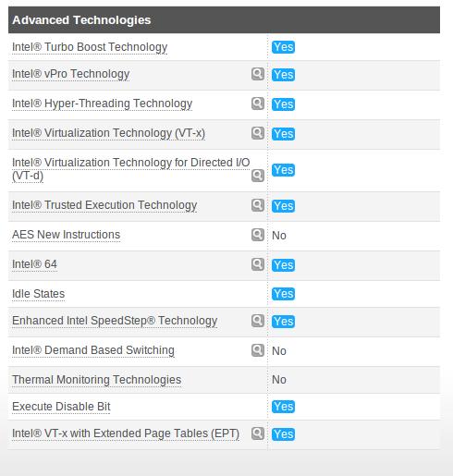Open Thermal Monitoring Technologies definition link
453x476 pixels.
click(97, 380)
